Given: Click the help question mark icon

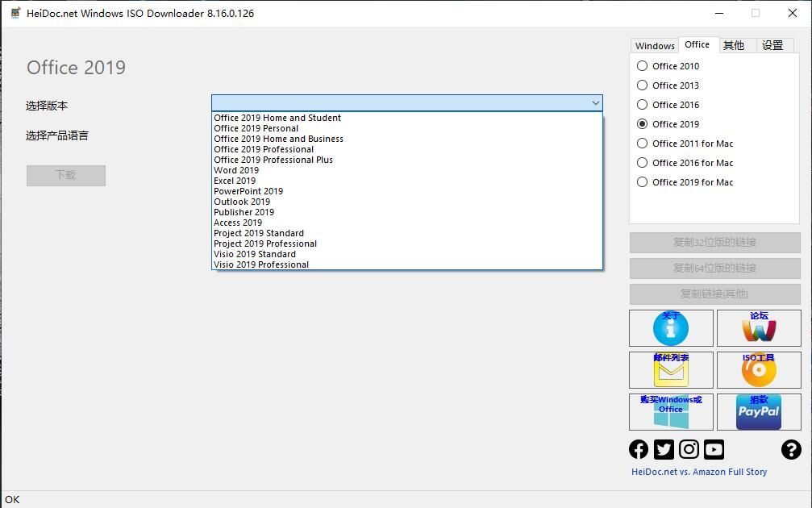Looking at the screenshot, I should [791, 449].
